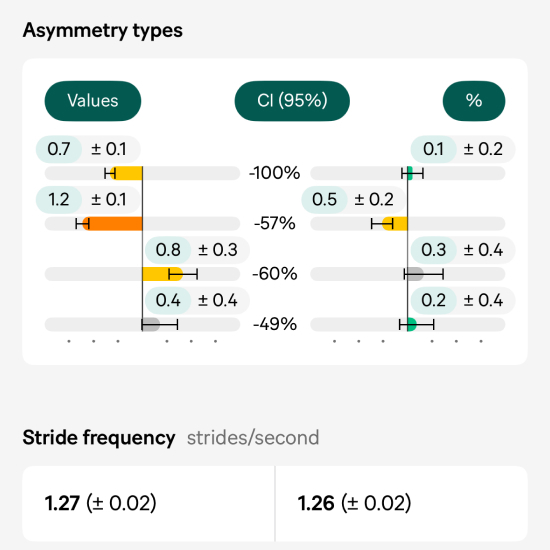The width and height of the screenshot is (550, 550).
Task: Click the left 0.4 ± 0.4 value badge
Action: click(x=197, y=301)
